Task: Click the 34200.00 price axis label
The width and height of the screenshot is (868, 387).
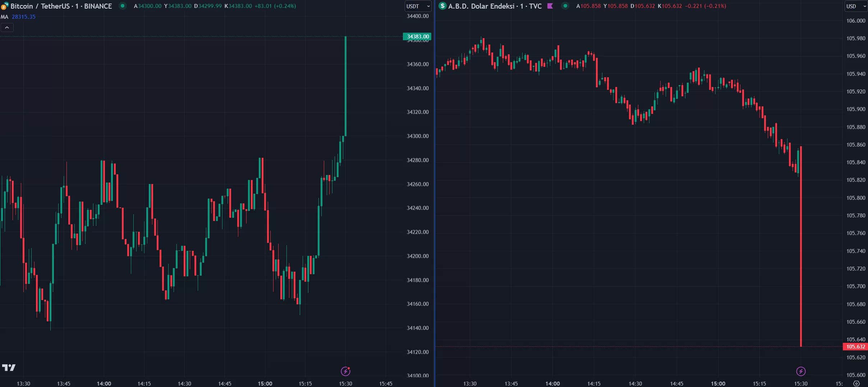Action: 418,256
